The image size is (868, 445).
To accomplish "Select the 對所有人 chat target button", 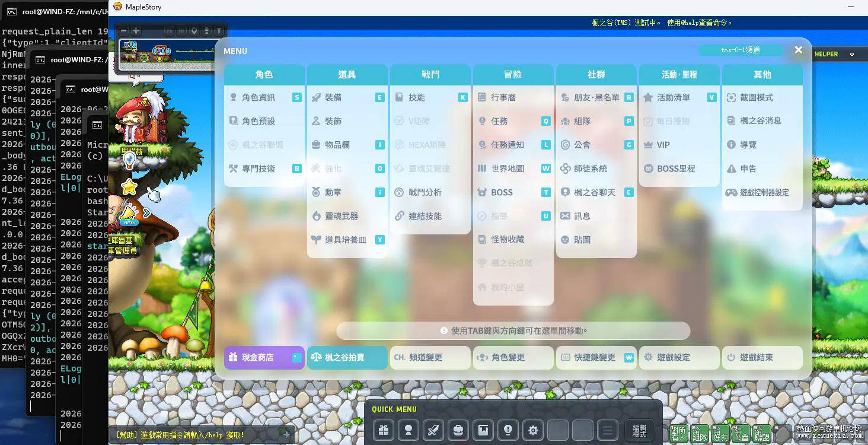I will click(679, 434).
